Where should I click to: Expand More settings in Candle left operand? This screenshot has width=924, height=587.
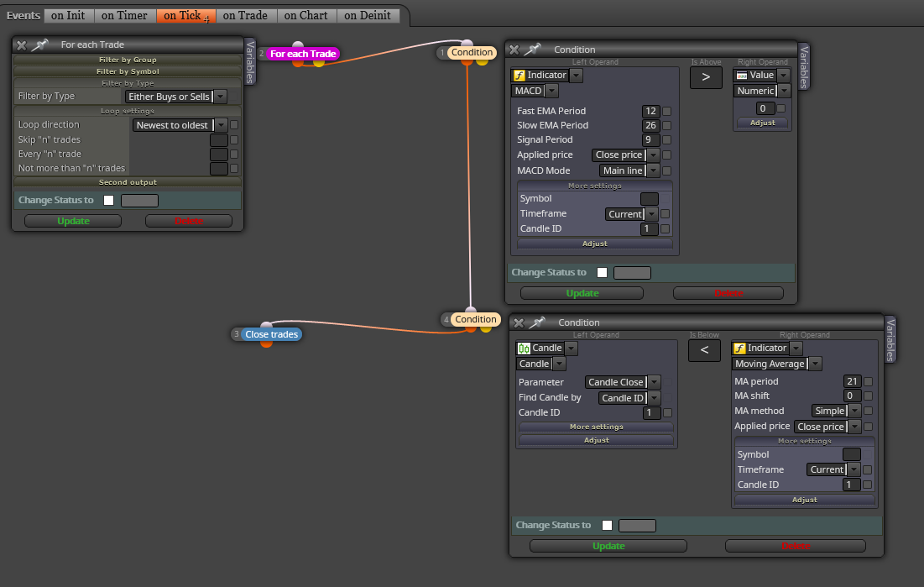click(597, 427)
